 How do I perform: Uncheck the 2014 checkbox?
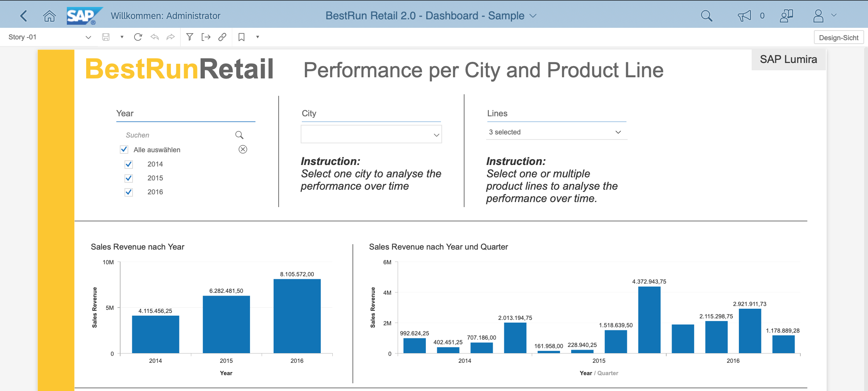point(129,164)
